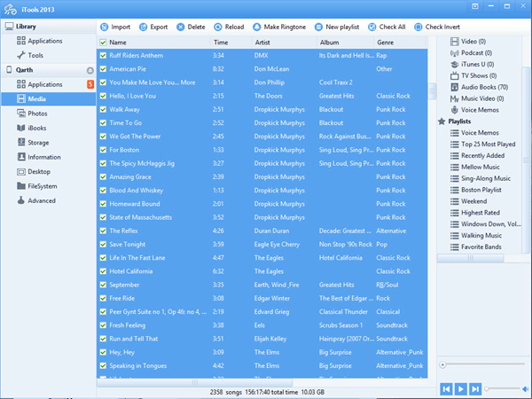
Task: Click the speaker mute icon
Action: tap(526, 389)
